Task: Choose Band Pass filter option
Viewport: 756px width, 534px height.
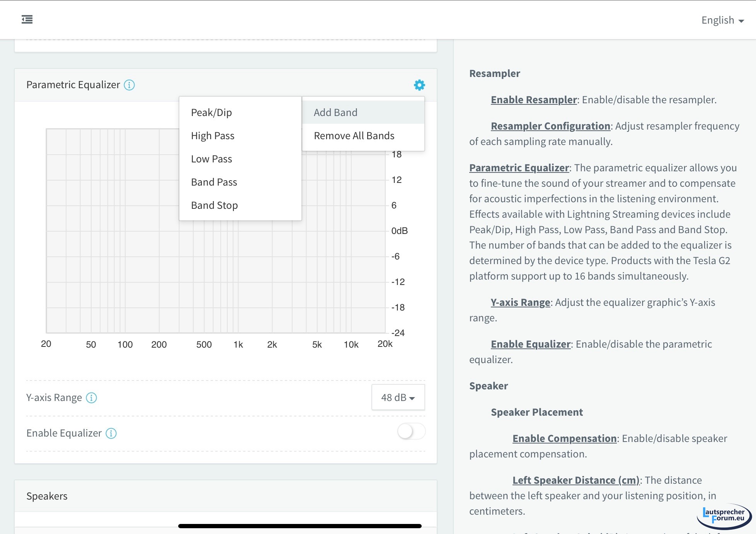Action: [214, 182]
